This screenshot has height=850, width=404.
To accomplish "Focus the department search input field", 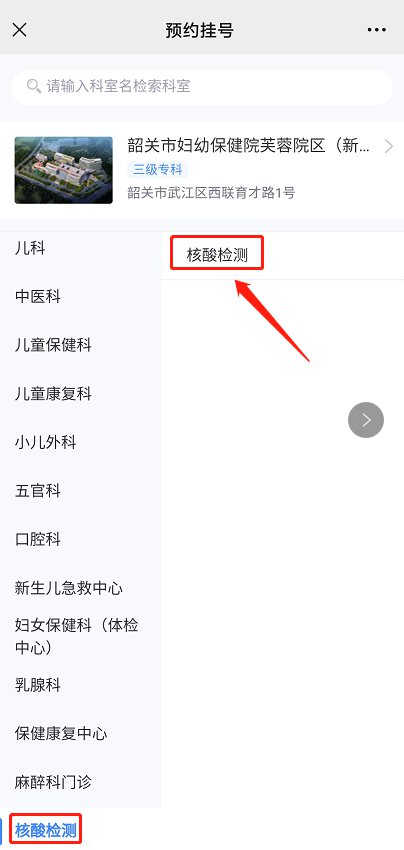I will pyautogui.click(x=202, y=87).
